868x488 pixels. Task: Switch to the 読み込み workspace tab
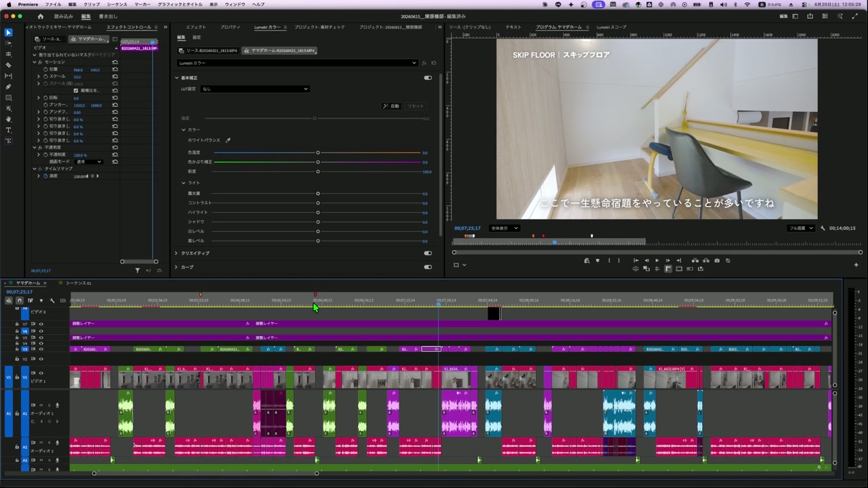[63, 16]
